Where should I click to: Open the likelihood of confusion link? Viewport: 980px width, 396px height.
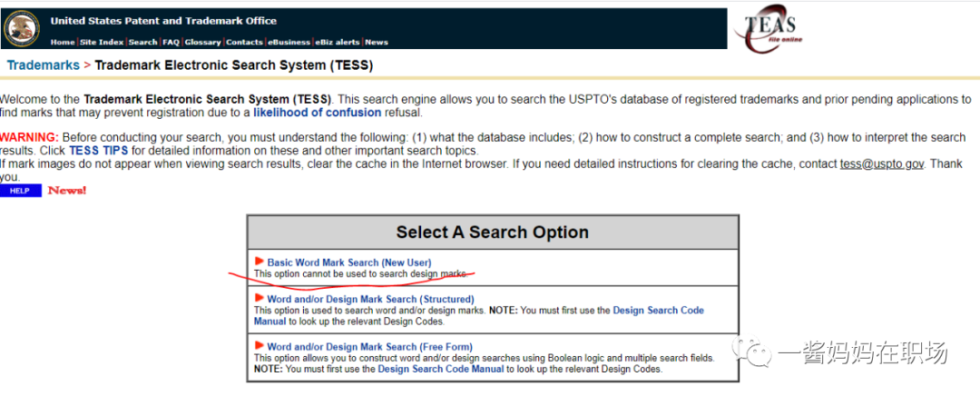coord(317,113)
